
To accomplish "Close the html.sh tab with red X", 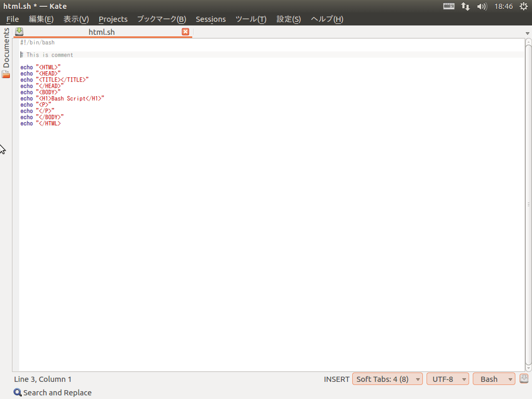I will (x=185, y=32).
